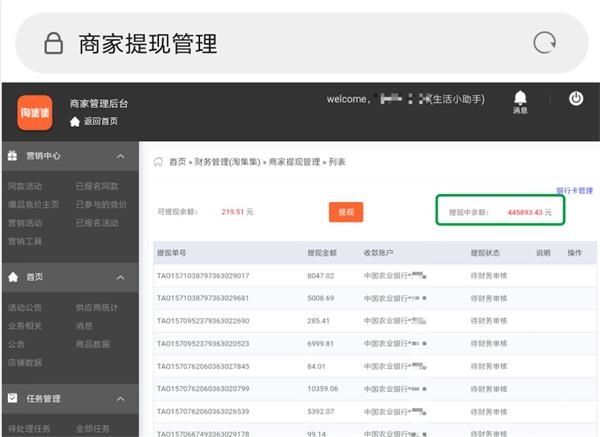Image resolution: width=600 pixels, height=437 pixels.
Task: Open the 消息 bell notifications
Action: [x=520, y=99]
